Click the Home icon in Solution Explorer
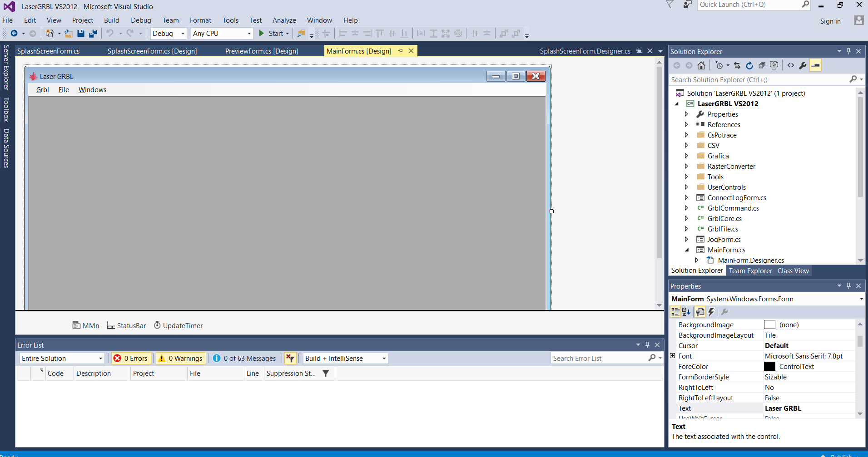The width and height of the screenshot is (868, 457). [x=701, y=65]
